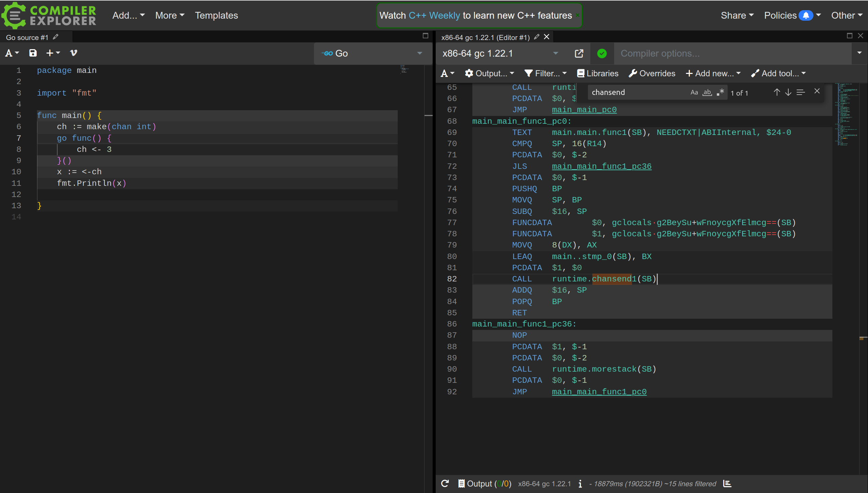Image resolution: width=868 pixels, height=493 pixels.
Task: Open compilation timing chart icon
Action: [727, 484]
